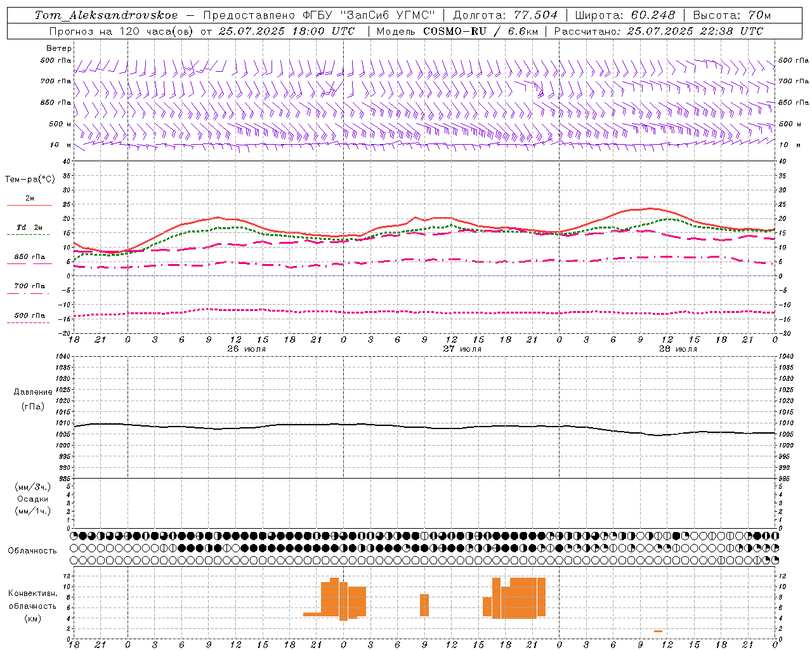This screenshot has height=650, width=812.
Task: Click the 10 м wind level label on the left
Action: (60, 145)
